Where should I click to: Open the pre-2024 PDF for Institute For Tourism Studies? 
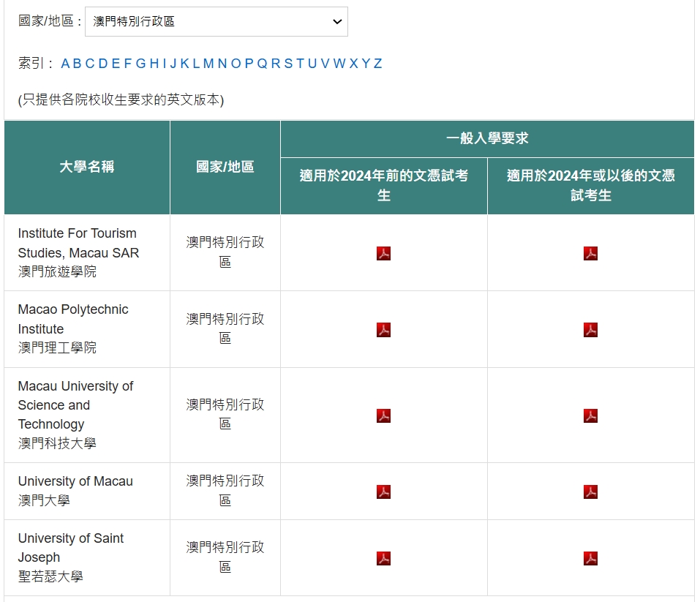click(383, 254)
